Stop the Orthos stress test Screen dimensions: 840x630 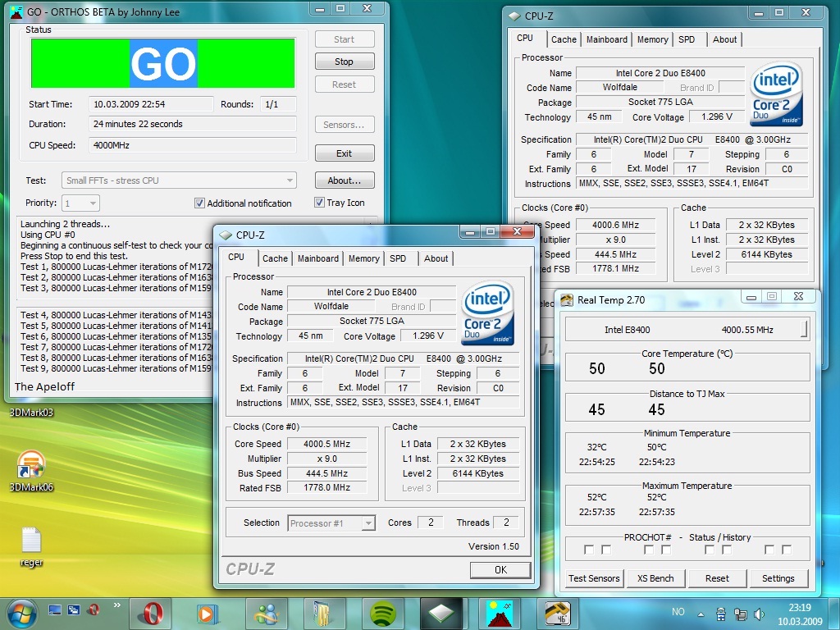pyautogui.click(x=344, y=62)
